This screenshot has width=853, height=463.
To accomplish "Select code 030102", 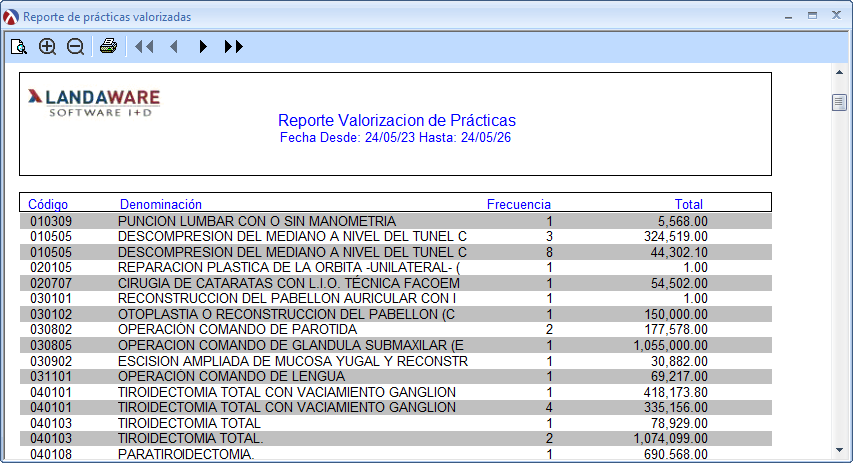I will [x=51, y=314].
